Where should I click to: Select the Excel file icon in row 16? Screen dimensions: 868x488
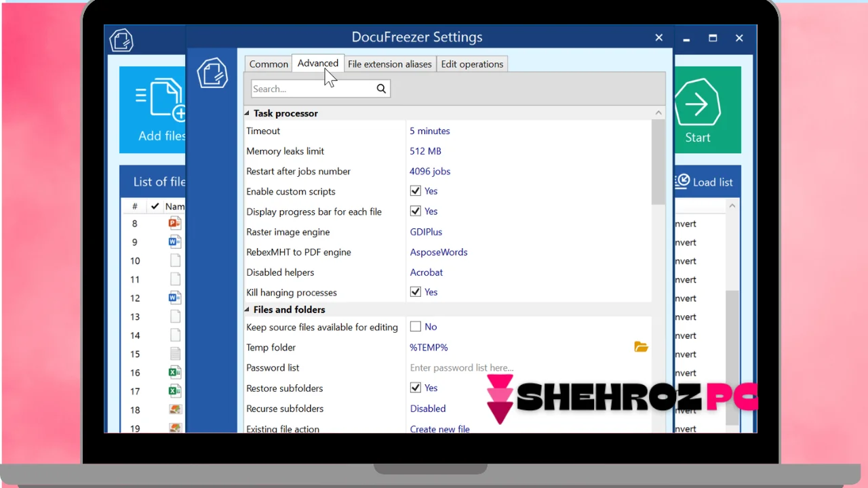pyautogui.click(x=175, y=372)
